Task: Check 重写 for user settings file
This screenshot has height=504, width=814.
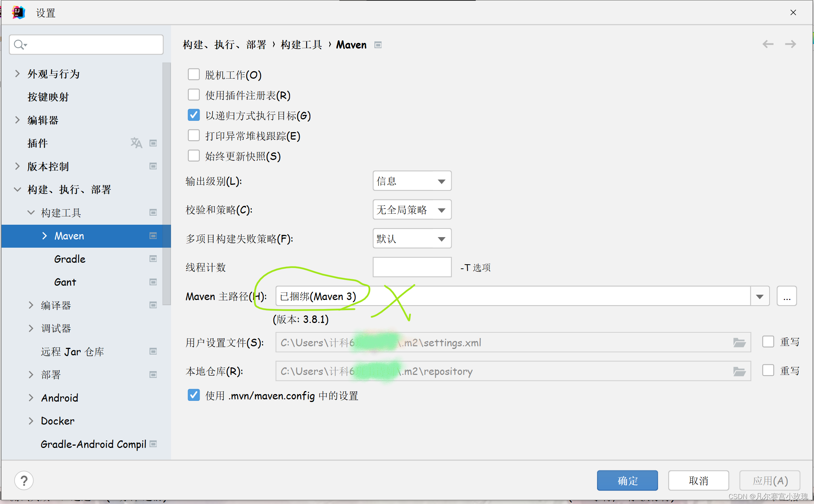Action: pos(768,342)
